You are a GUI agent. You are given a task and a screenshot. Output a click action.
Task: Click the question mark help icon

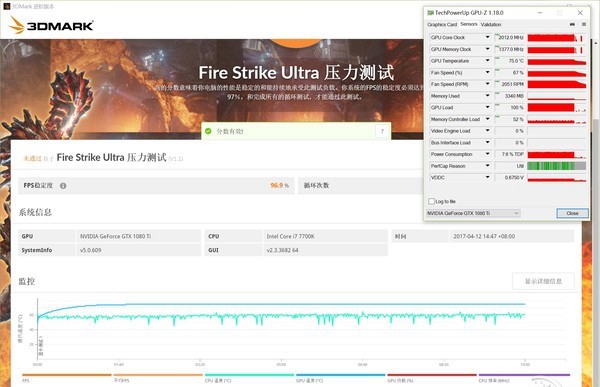[x=382, y=131]
